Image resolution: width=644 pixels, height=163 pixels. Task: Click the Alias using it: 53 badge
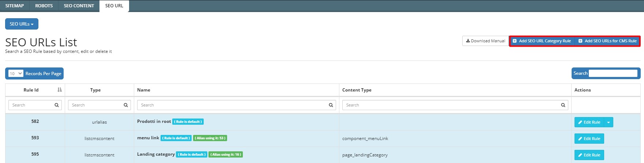(x=210, y=138)
